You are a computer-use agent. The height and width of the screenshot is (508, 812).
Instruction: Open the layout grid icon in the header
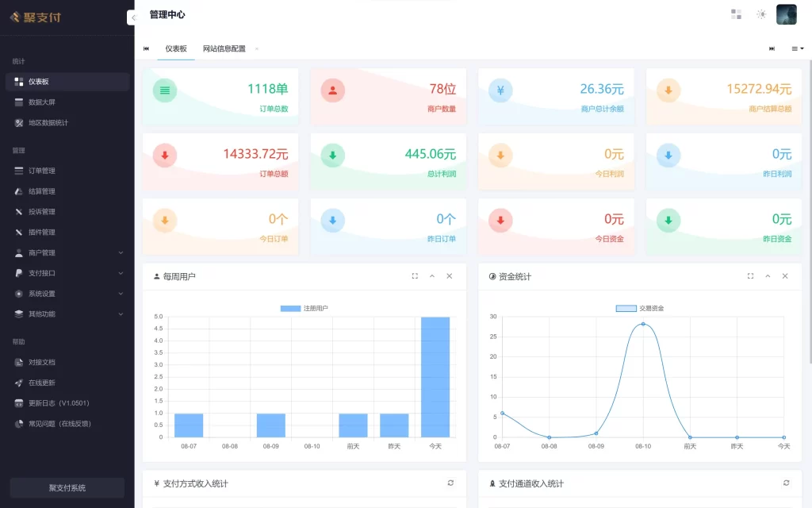click(736, 14)
